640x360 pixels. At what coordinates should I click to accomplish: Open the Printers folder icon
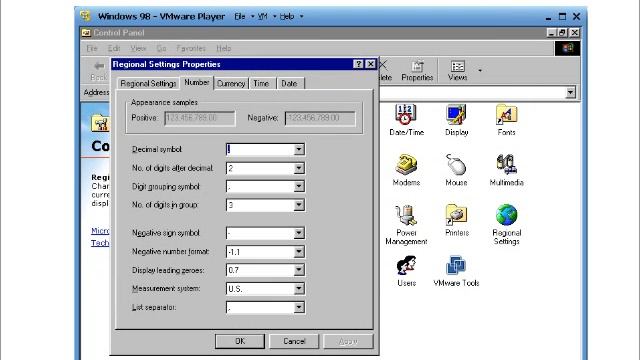tap(456, 215)
